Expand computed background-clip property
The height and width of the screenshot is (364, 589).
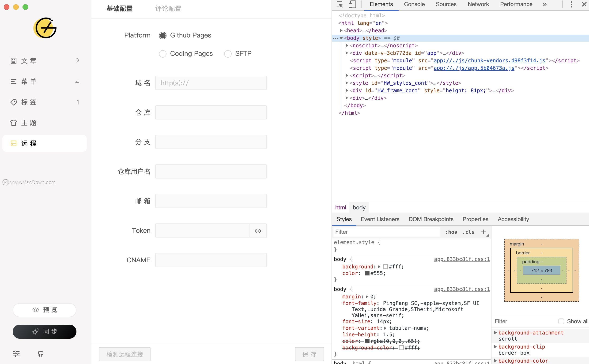[495, 347]
